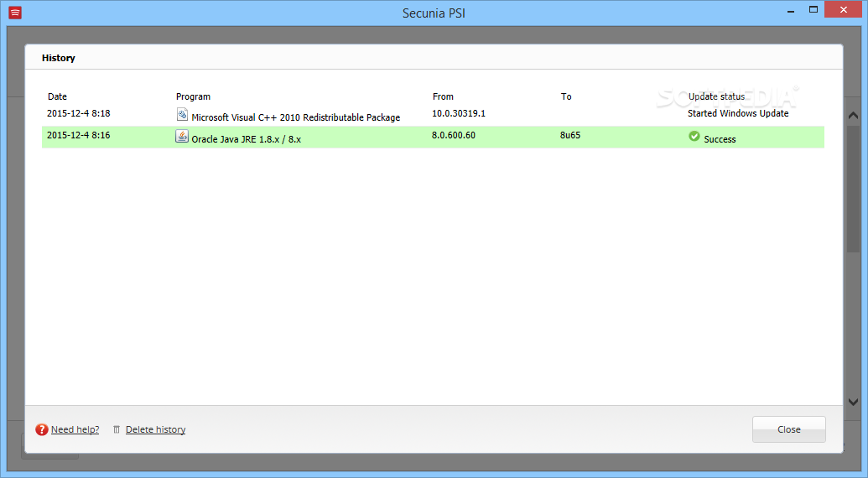Click the Success status text

tap(720, 139)
